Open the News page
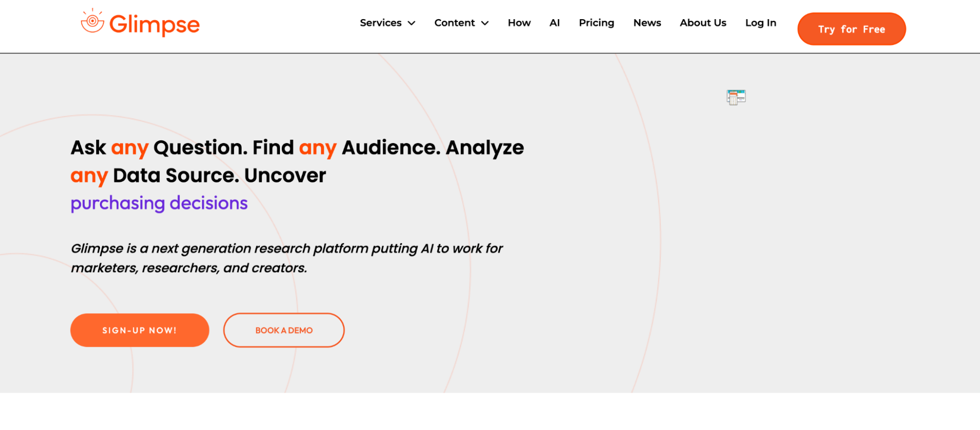 tap(647, 23)
